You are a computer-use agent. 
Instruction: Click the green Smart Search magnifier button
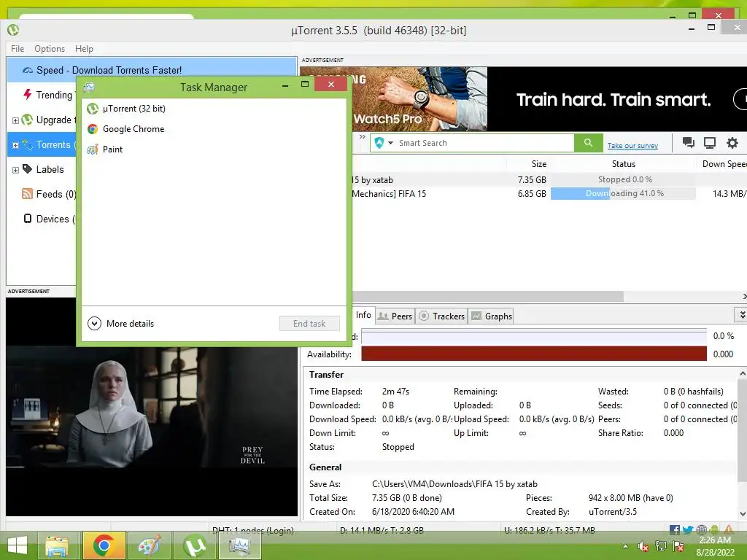589,143
